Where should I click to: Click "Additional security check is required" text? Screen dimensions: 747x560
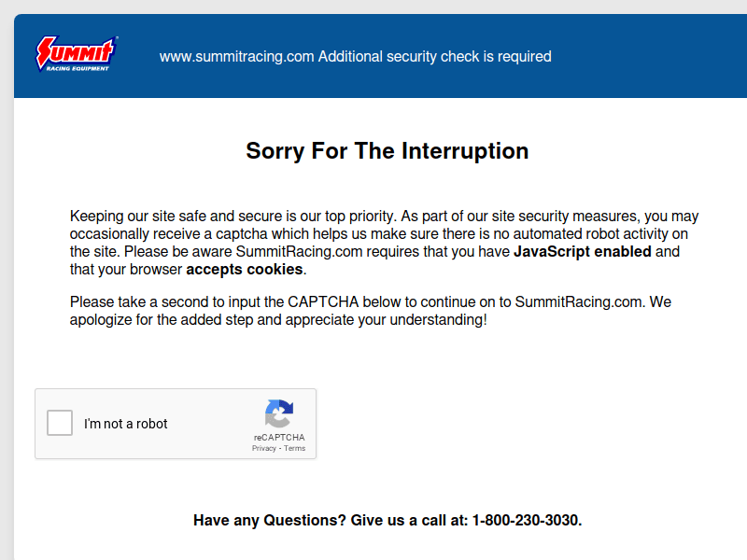pos(435,56)
